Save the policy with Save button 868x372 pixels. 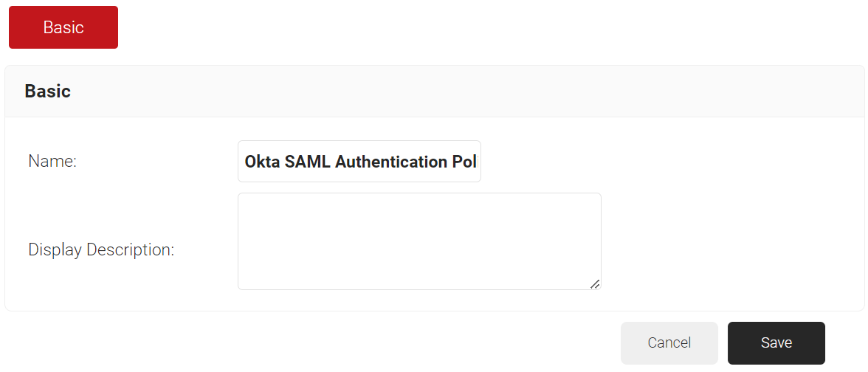point(776,342)
